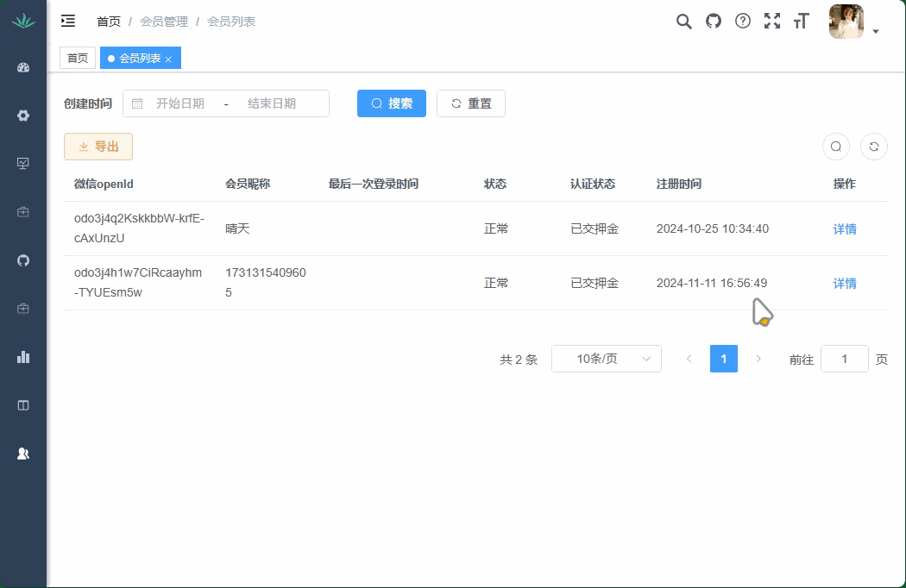
Task: Open the header search magnifier icon
Action: (684, 22)
